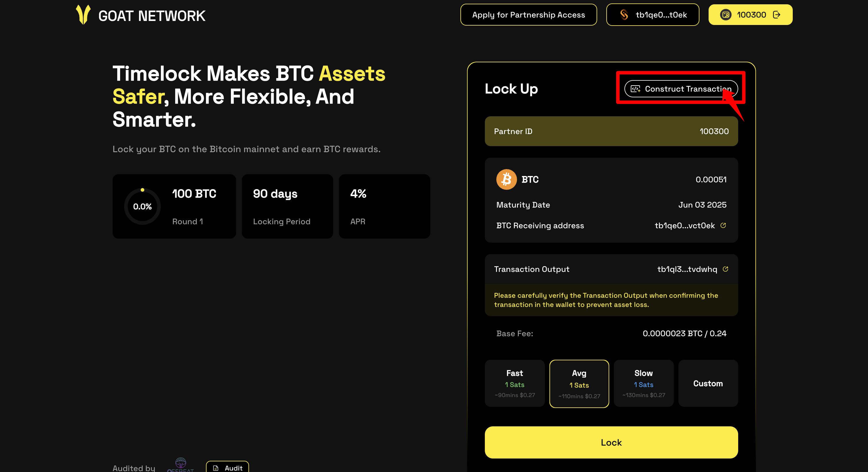Viewport: 868px width, 472px height.
Task: Click the orange Bitcoin coin icon
Action: tap(506, 179)
